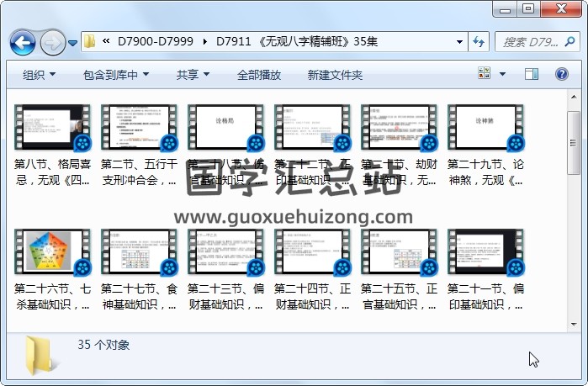Click the 全部播放 button
Screen dimensions: 588x386
coord(258,75)
